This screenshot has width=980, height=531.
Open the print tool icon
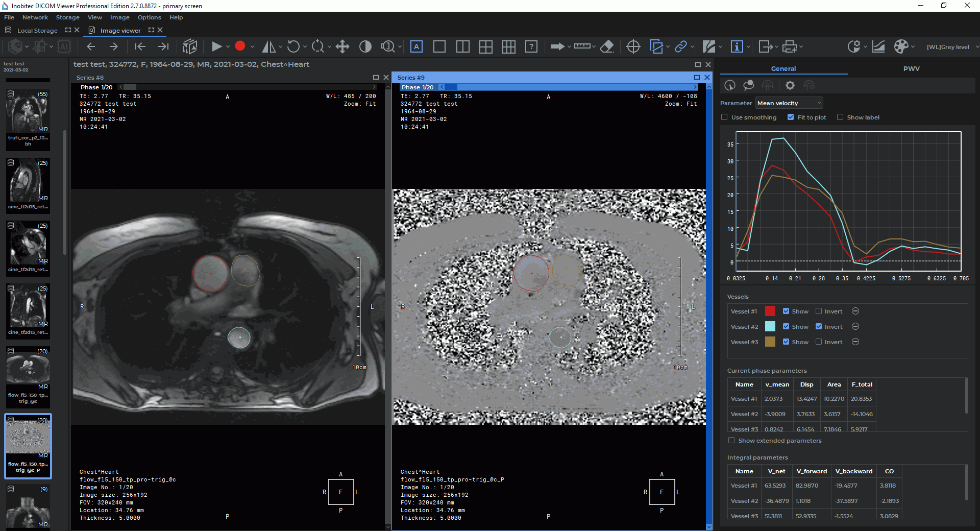tap(790, 46)
